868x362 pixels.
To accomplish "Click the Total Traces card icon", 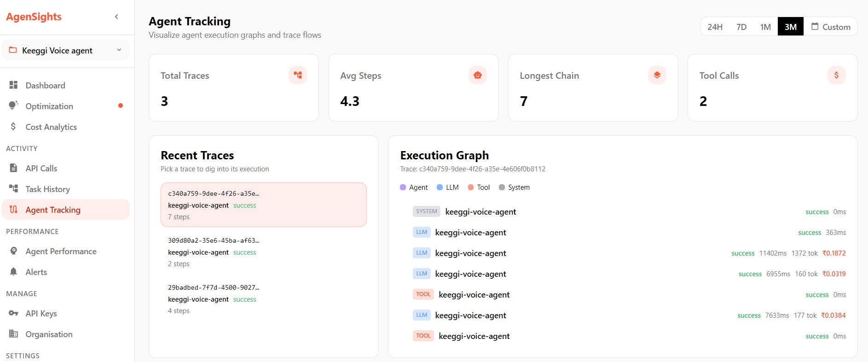I will [298, 75].
